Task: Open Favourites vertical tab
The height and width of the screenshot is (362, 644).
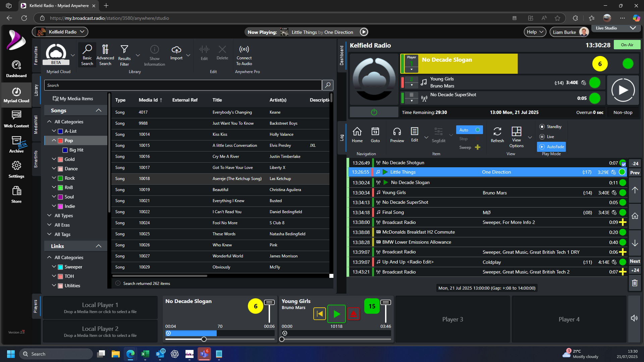Action: coord(36,55)
